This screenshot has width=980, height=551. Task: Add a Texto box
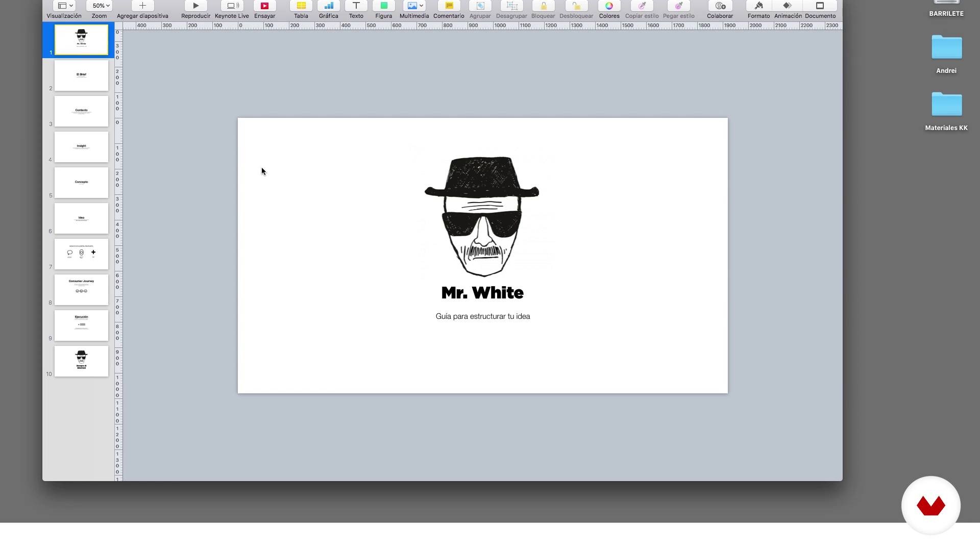356,6
